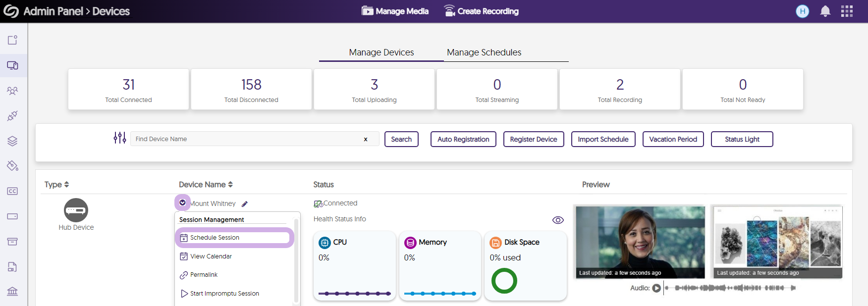Image resolution: width=868 pixels, height=306 pixels.
Task: Click the pencil icon beside Mount Whitney
Action: (245, 204)
